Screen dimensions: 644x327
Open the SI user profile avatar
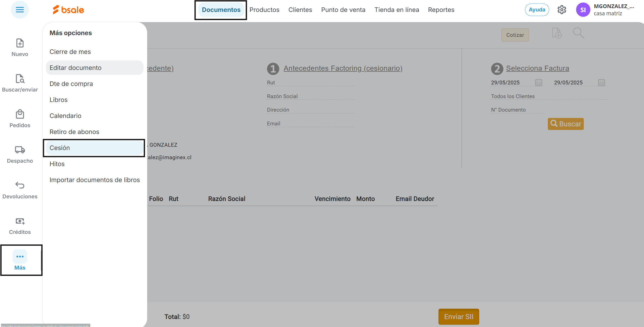tap(583, 10)
